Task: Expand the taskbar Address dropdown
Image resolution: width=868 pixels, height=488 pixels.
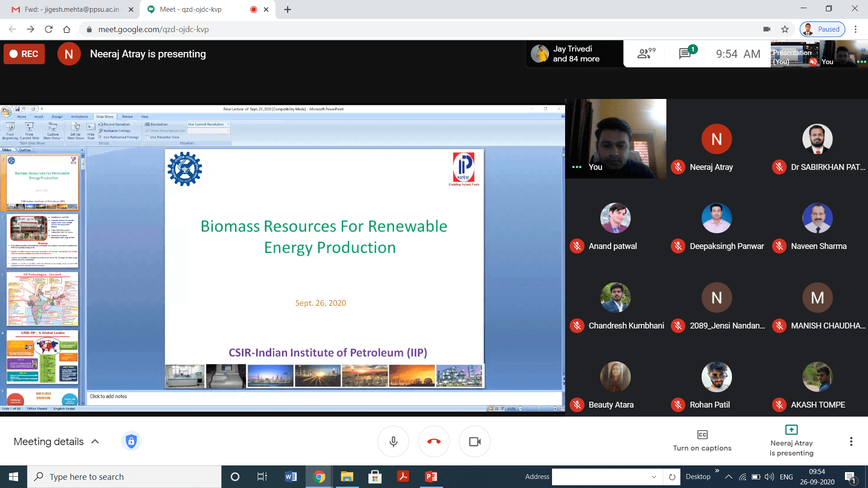Action: [x=654, y=477]
